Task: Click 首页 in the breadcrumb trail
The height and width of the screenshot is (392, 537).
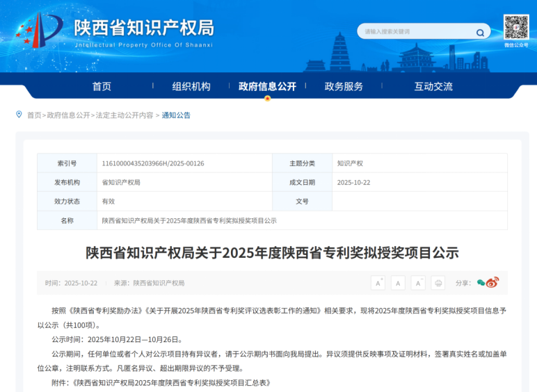Action: 34,115
